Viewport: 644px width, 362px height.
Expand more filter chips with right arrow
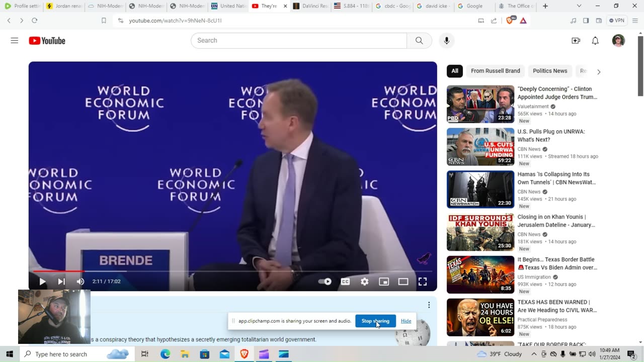pos(599,72)
